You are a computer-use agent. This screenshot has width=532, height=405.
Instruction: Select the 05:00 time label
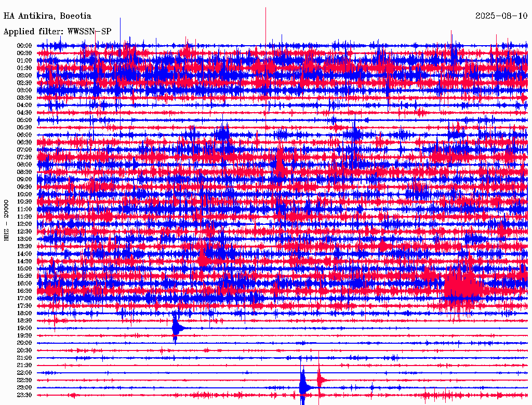click(24, 120)
